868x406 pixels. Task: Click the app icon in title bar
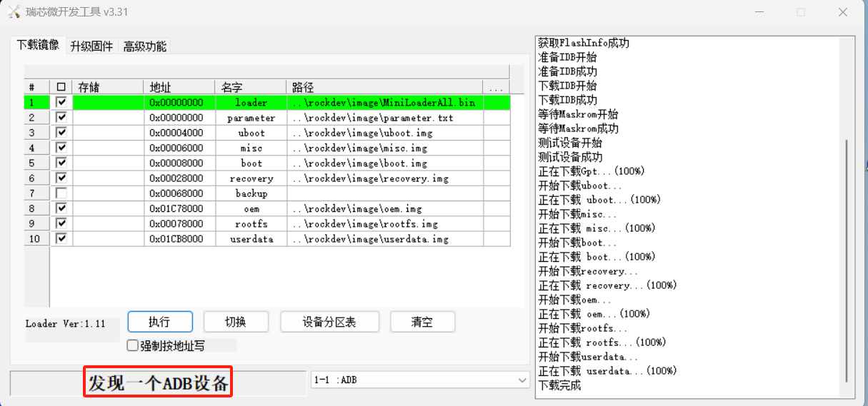click(14, 12)
